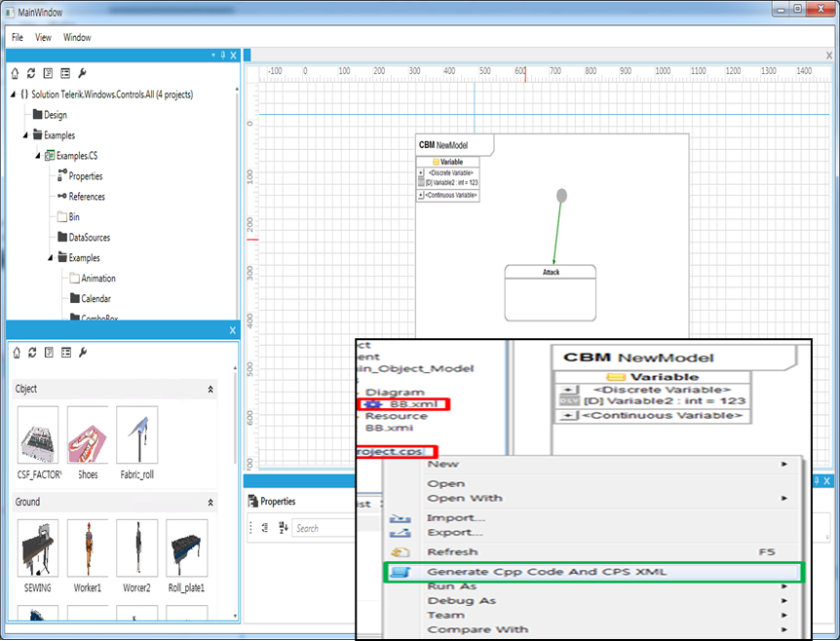Select the SEWING machine thumbnail
This screenshot has width=840, height=641.
pyautogui.click(x=38, y=547)
